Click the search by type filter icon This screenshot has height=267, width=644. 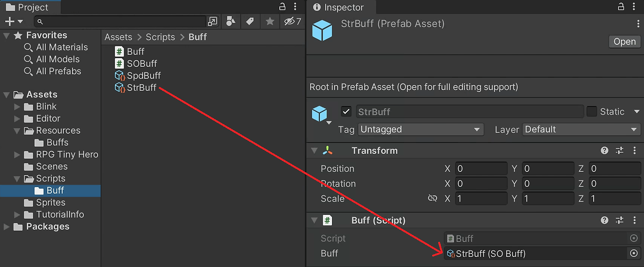[x=231, y=21]
